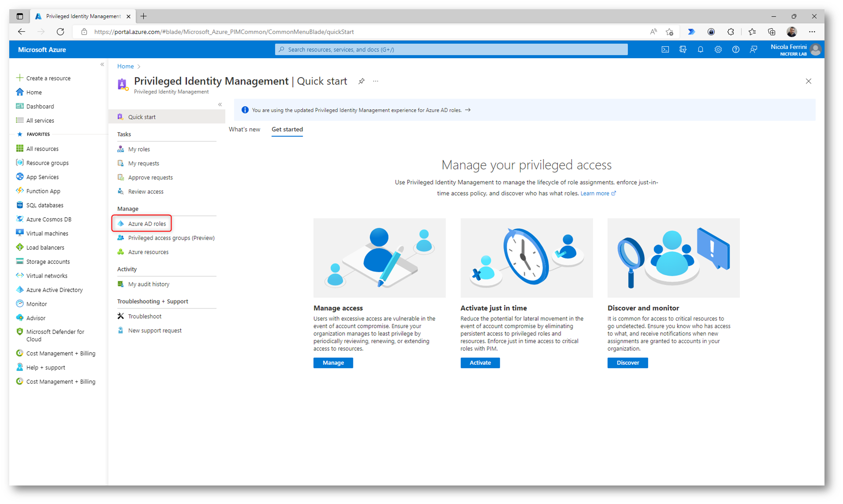The image size is (843, 504).
Task: Open Nicola Ferrini account menu
Action: click(796, 49)
